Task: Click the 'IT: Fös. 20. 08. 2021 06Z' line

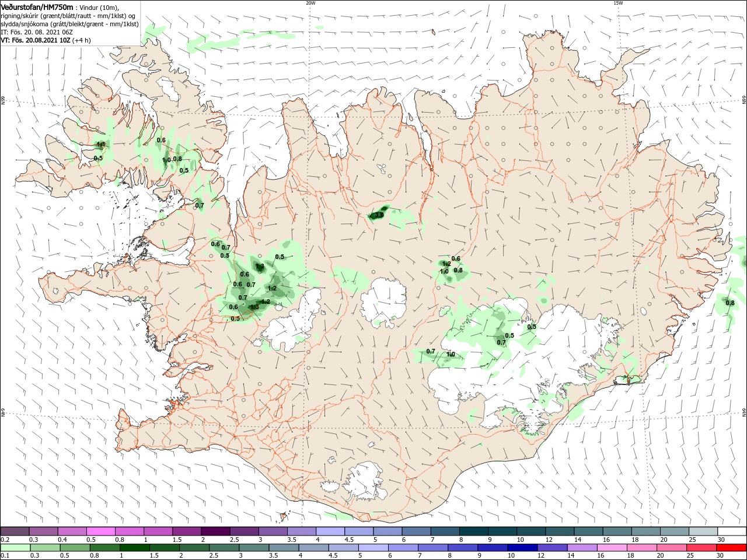Action: tap(36, 32)
